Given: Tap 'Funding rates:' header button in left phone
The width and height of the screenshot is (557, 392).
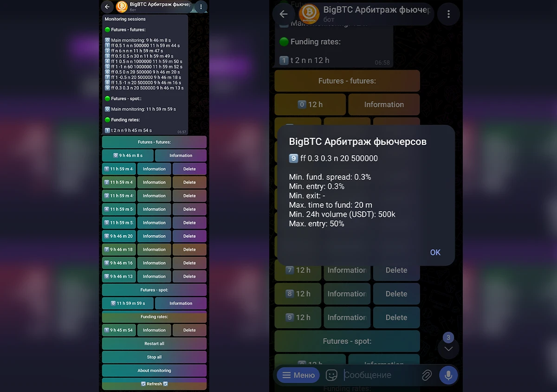Looking at the screenshot, I should pyautogui.click(x=154, y=317).
